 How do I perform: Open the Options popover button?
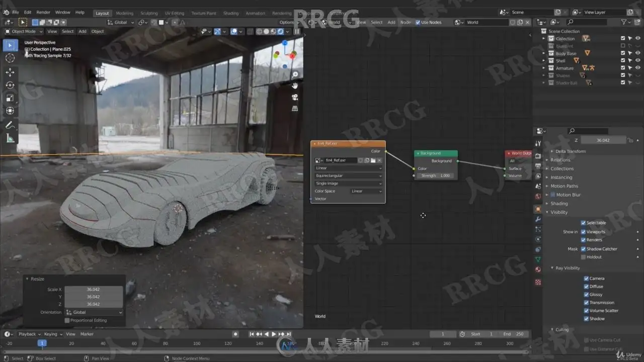[x=288, y=22]
